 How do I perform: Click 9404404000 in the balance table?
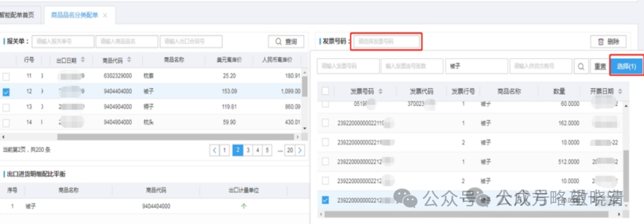156,206
